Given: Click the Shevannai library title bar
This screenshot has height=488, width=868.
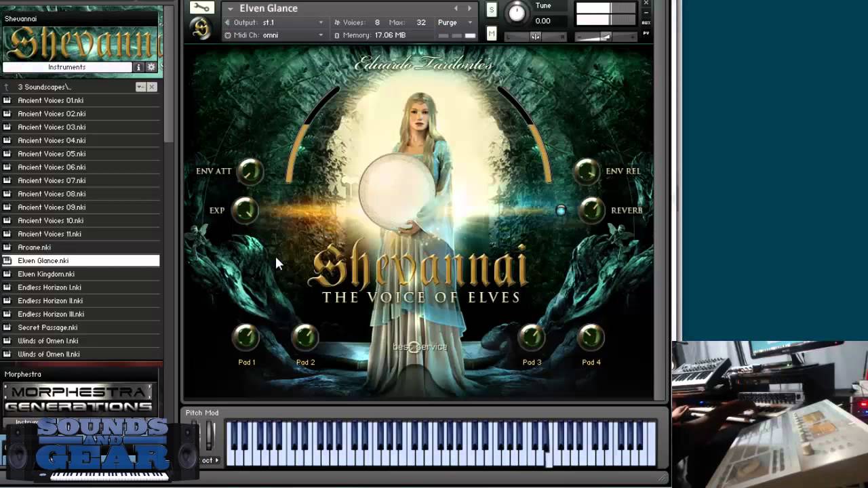Looking at the screenshot, I should [x=81, y=18].
